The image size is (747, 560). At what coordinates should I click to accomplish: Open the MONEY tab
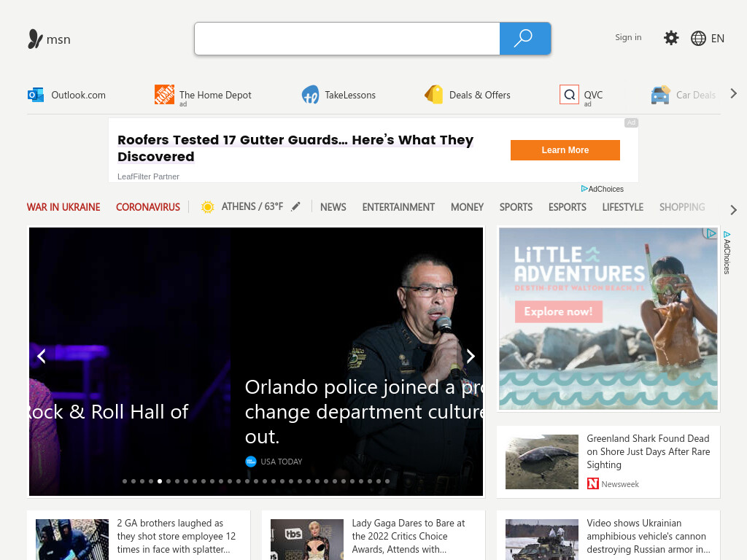tap(467, 207)
